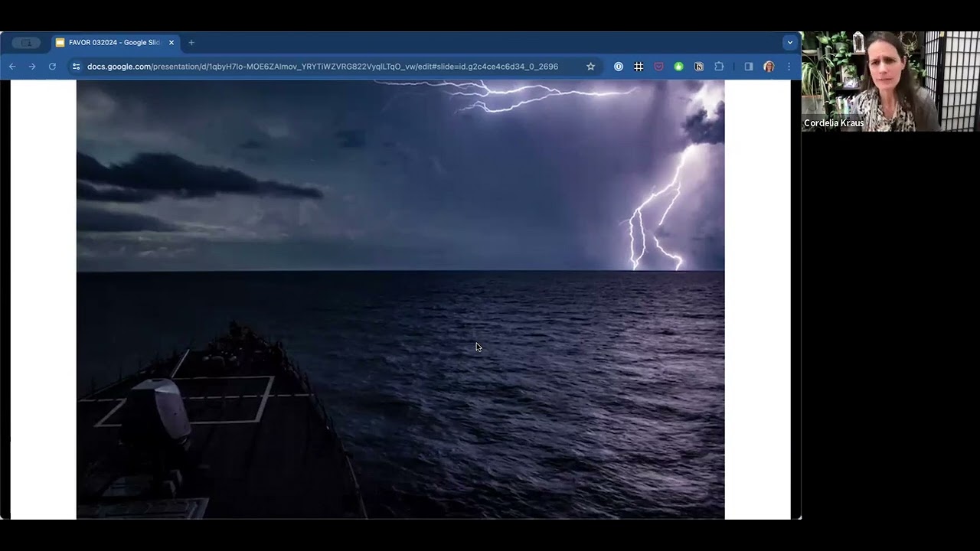Click the stormy sea lightning slide image
Screen dimensions: 980x551
[400, 299]
